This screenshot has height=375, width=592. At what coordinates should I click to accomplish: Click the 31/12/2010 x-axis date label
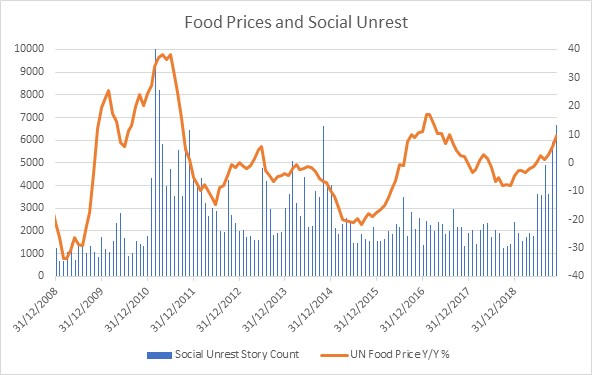[128, 310]
